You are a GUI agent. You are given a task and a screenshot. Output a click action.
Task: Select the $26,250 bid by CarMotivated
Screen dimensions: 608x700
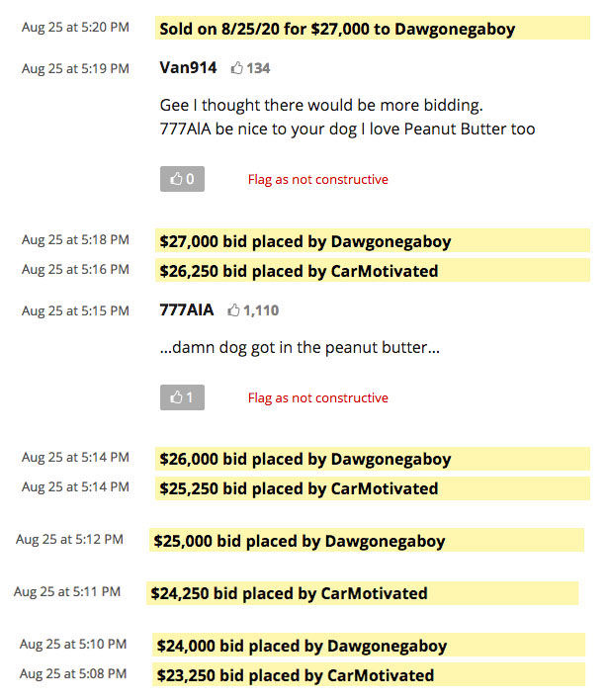pos(299,271)
